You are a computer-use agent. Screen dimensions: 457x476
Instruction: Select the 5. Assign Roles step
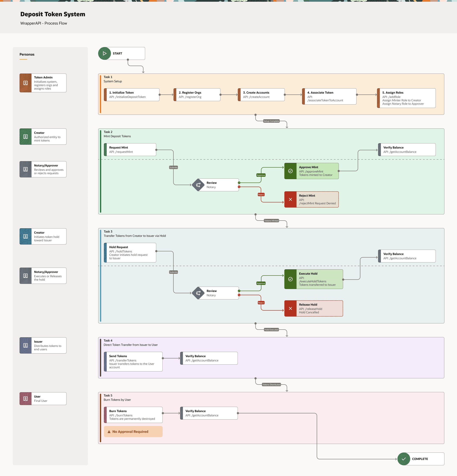[x=406, y=98]
